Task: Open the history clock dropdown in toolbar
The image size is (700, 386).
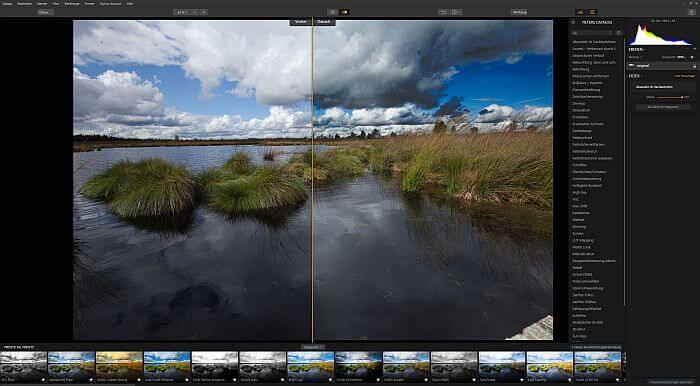Action: 456,12
